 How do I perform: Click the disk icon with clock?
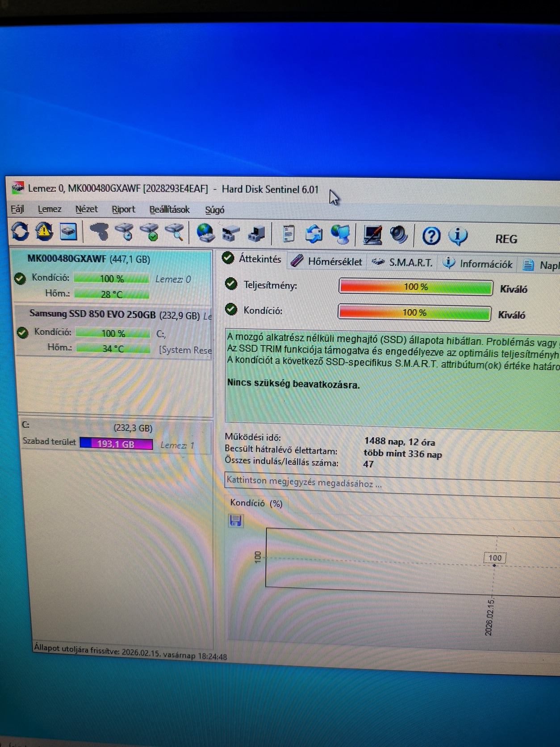125,232
